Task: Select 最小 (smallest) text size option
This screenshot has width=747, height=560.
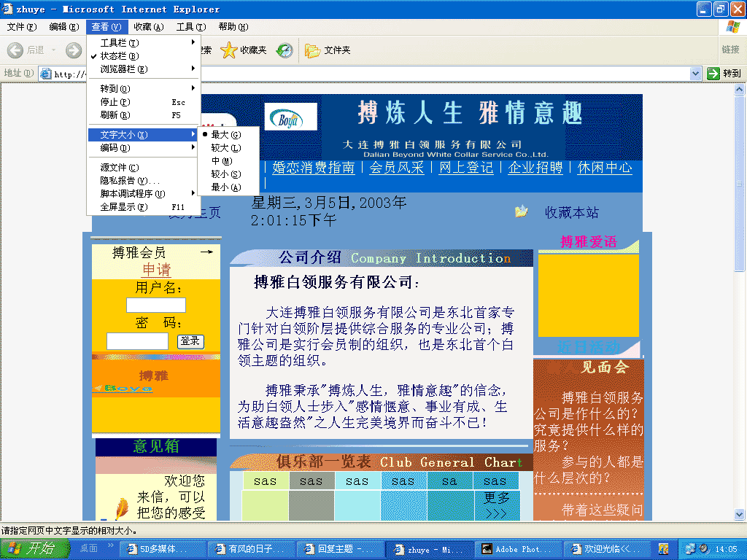Action: coord(225,187)
